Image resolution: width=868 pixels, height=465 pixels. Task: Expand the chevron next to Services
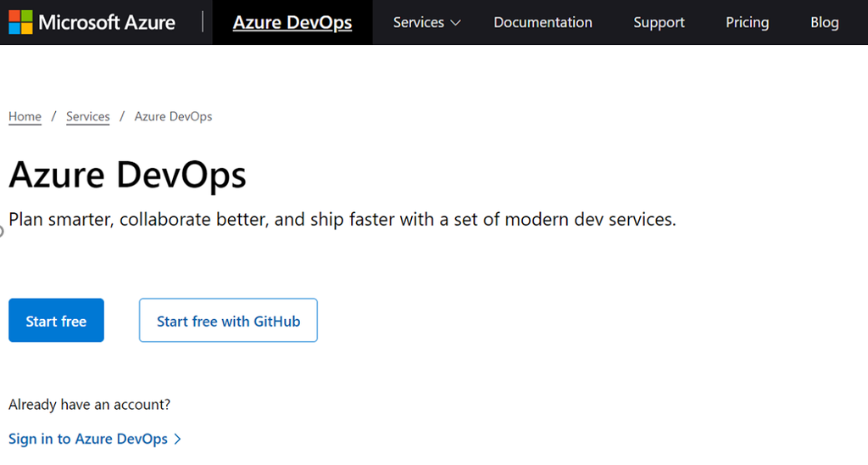coord(455,24)
